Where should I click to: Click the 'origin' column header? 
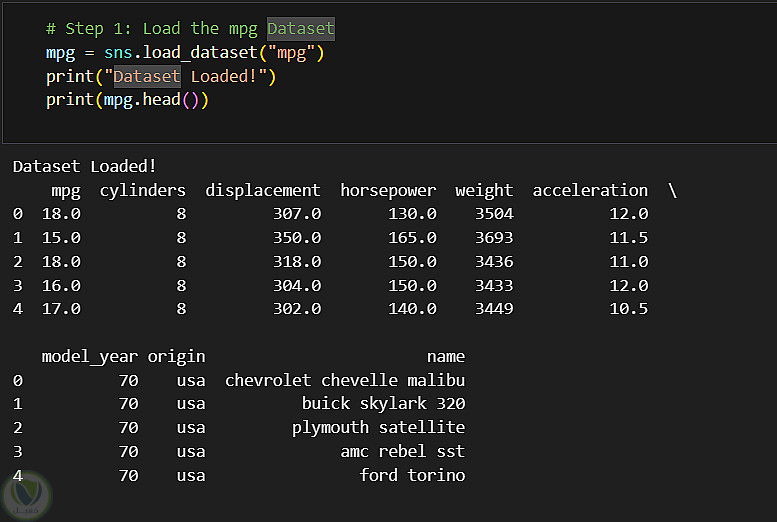tap(176, 356)
